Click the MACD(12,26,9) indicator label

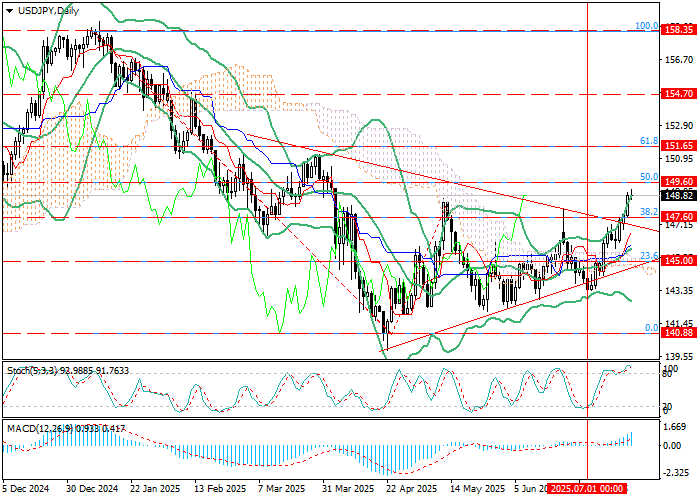(67, 429)
